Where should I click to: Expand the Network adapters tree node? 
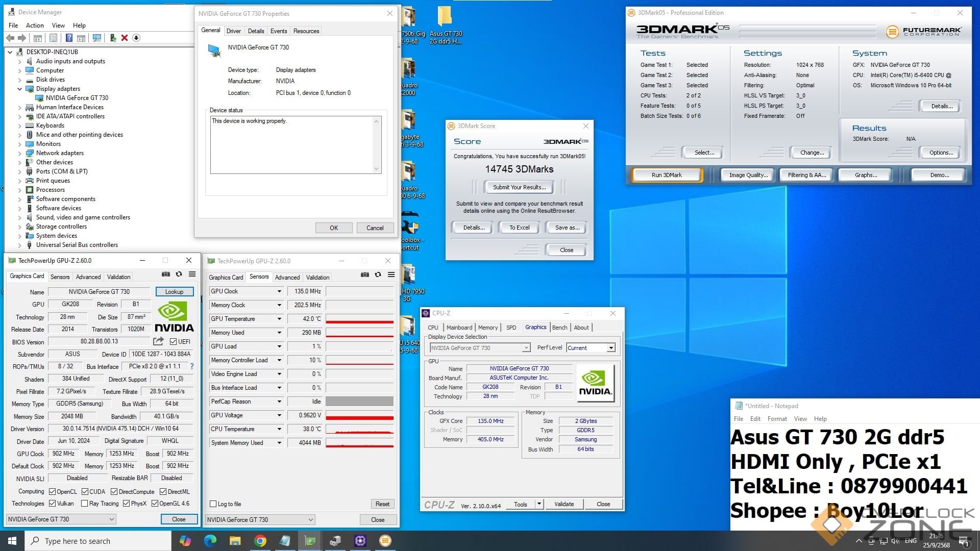pos(20,153)
